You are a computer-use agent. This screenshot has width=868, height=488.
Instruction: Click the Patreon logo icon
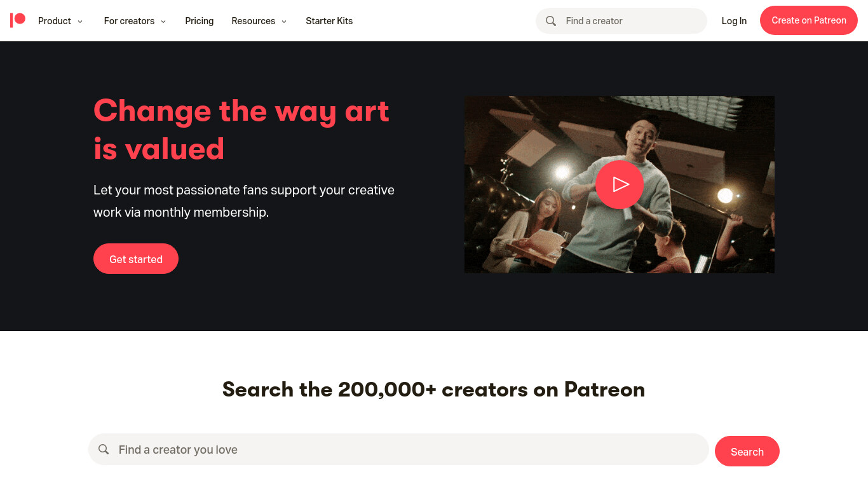click(x=18, y=20)
